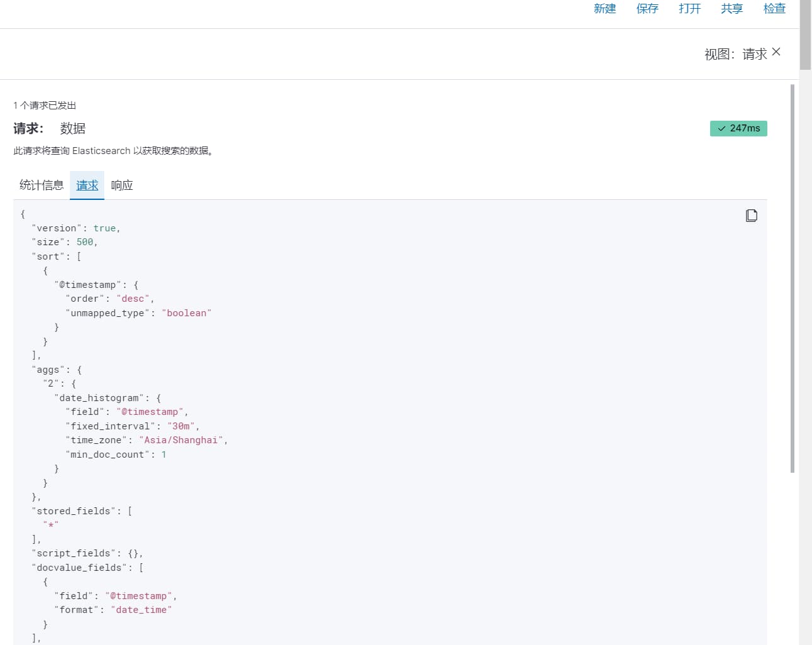Click the 247ms request time badge
The width and height of the screenshot is (812, 645).
(x=738, y=128)
